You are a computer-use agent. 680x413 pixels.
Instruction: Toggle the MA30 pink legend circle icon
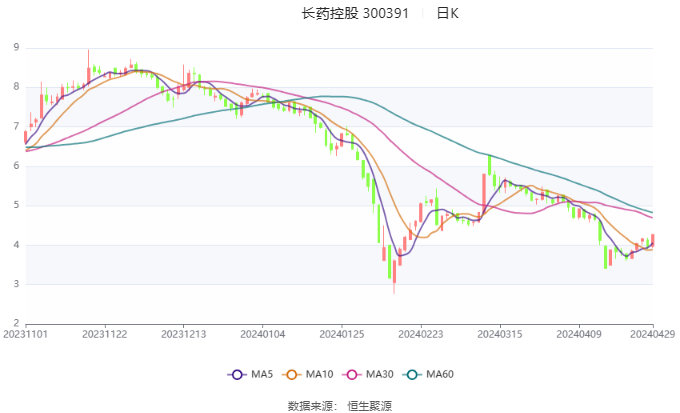[352, 374]
